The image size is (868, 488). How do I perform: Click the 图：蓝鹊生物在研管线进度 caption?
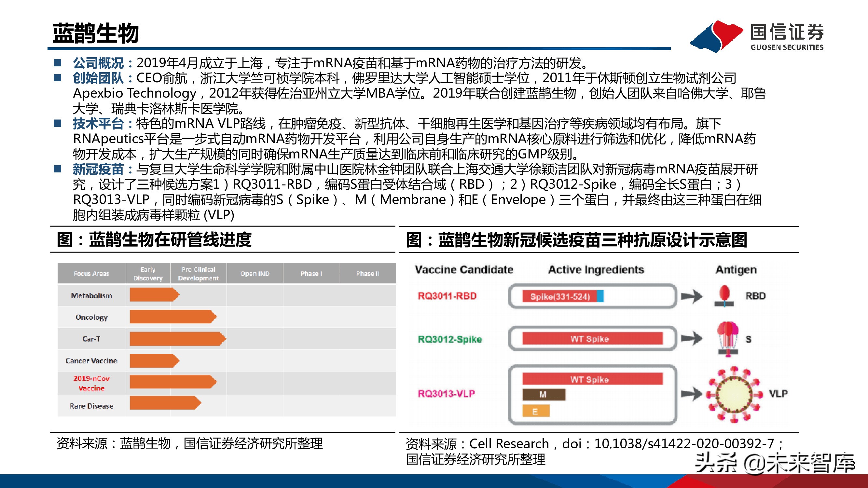coord(154,240)
